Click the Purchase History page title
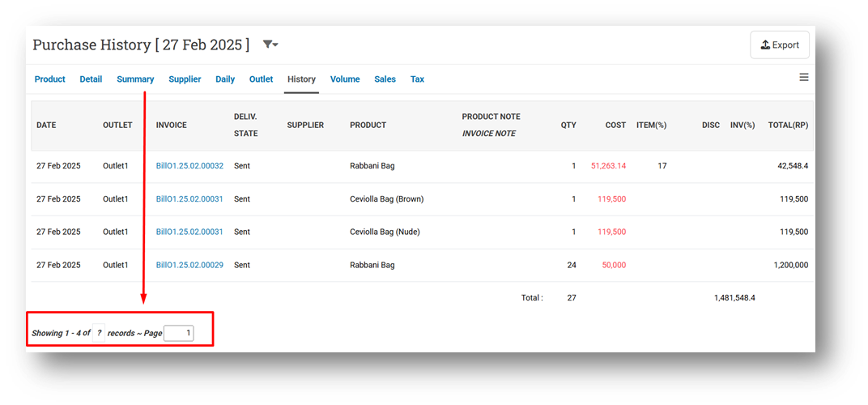Image resolution: width=868 pixels, height=405 pixels. (141, 45)
